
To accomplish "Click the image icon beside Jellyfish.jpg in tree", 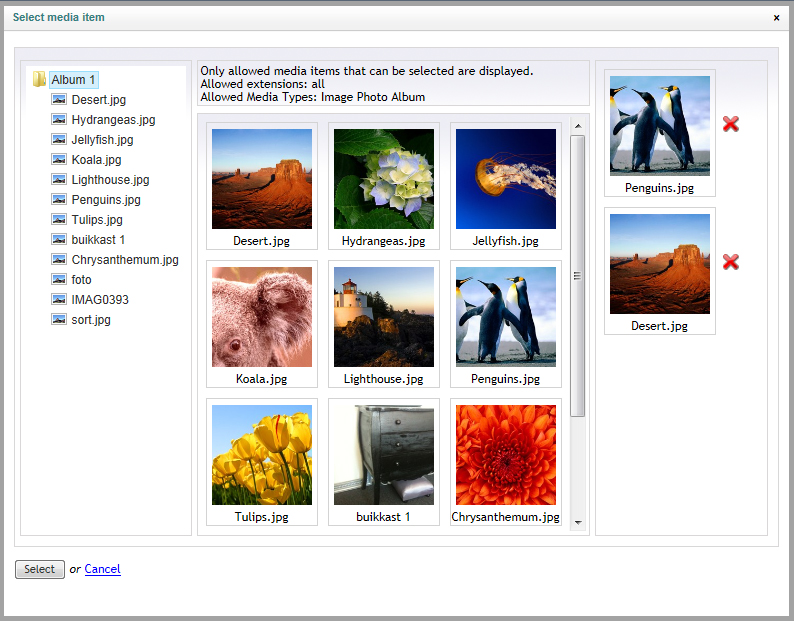I will click(59, 139).
